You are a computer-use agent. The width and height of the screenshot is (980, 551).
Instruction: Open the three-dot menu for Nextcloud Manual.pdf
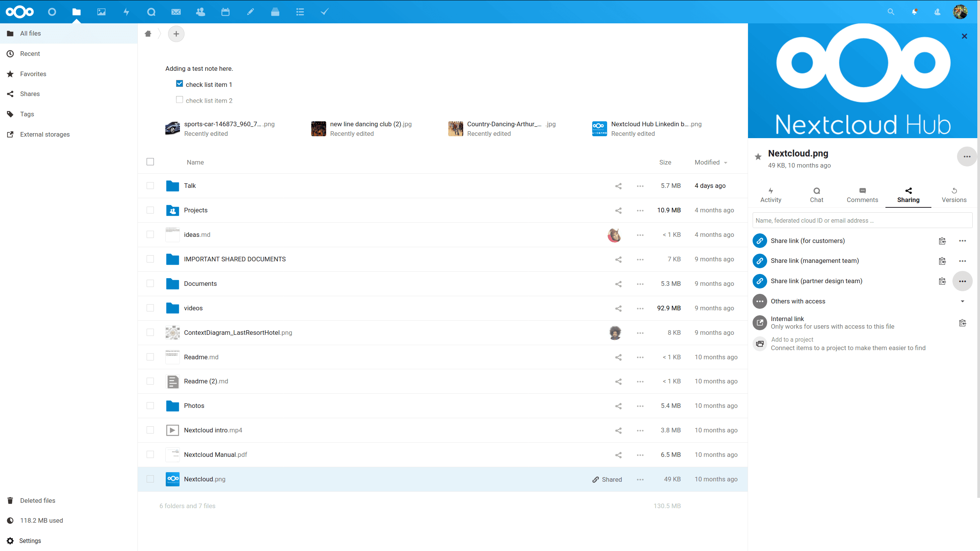(640, 455)
